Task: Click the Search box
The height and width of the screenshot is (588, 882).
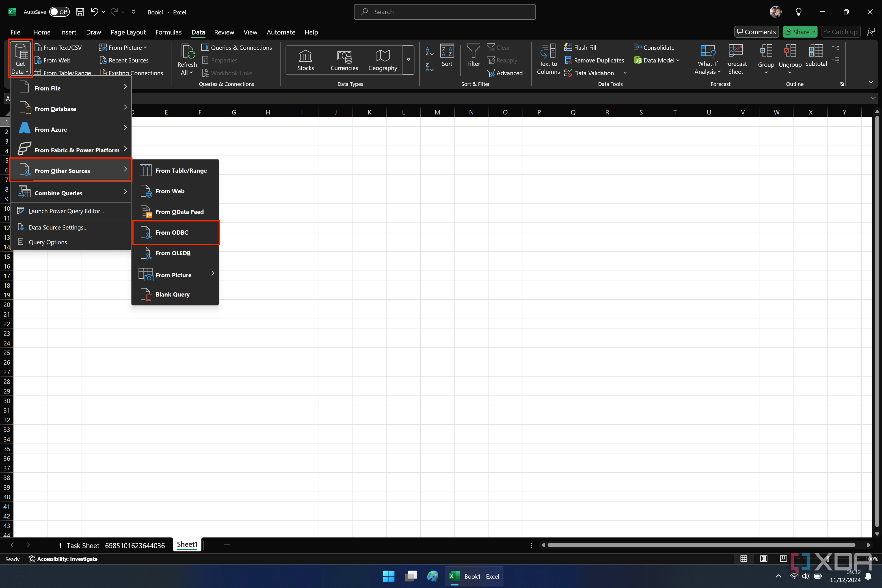Action: point(444,12)
